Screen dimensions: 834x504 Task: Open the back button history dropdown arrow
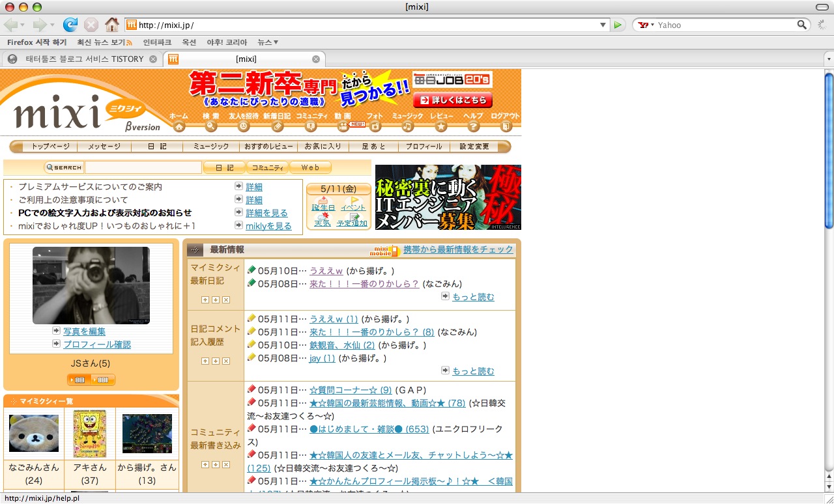click(x=23, y=25)
